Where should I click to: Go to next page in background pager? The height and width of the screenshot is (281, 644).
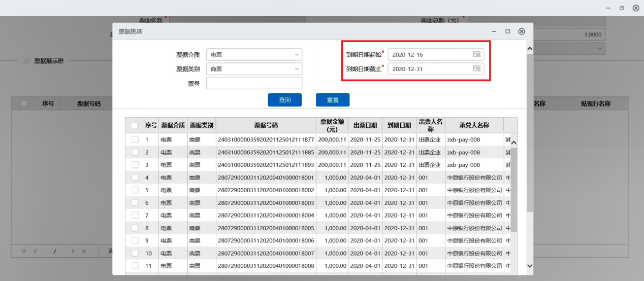[73, 251]
